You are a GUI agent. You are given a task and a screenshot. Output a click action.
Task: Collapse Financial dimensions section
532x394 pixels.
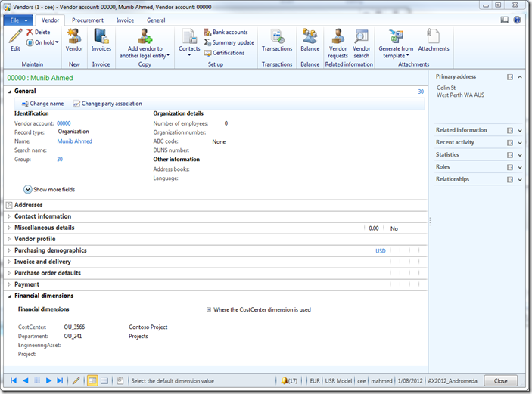tap(10, 296)
